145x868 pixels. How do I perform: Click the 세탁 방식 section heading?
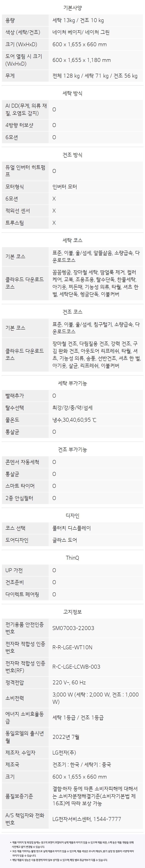[x=72, y=93]
